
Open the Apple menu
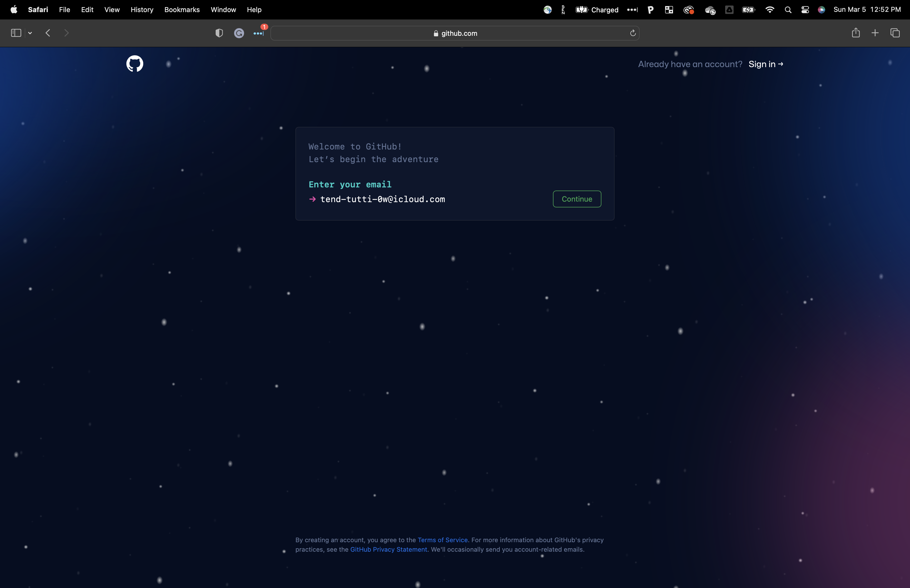click(x=14, y=9)
